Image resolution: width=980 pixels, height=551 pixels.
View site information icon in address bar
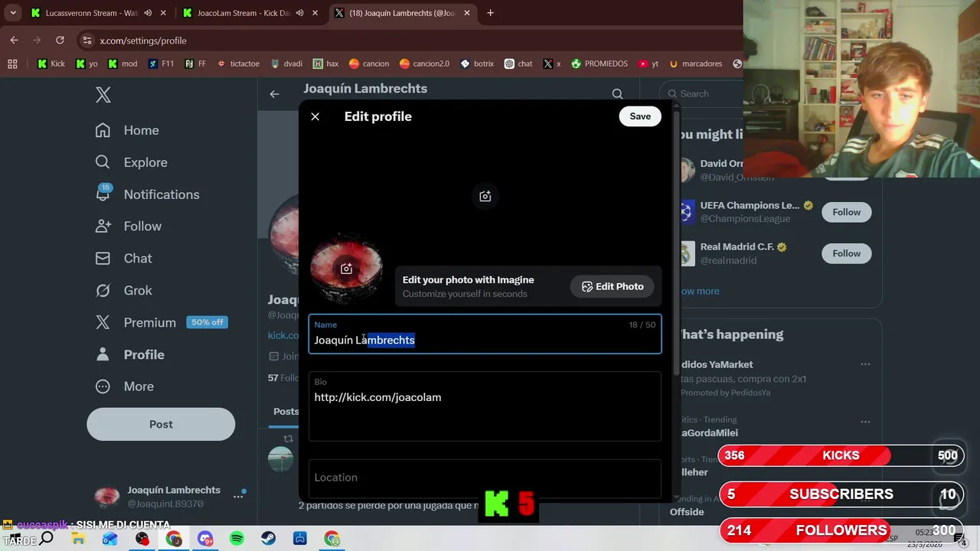pyautogui.click(x=87, y=41)
